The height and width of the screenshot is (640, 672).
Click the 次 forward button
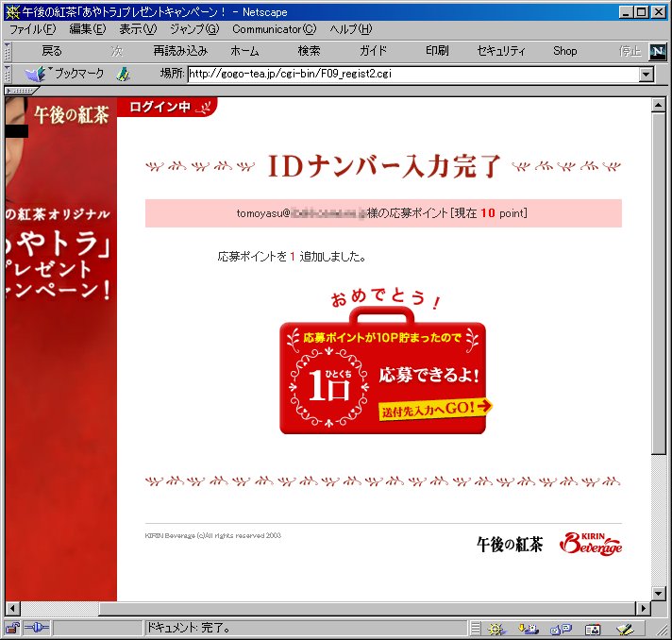[117, 51]
